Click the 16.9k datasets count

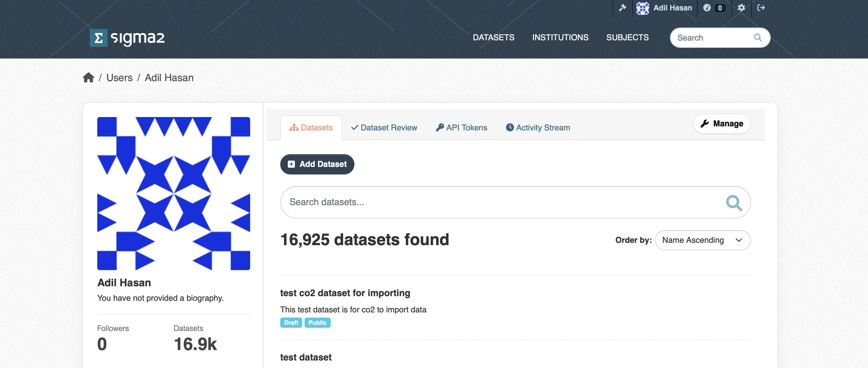[x=195, y=345]
